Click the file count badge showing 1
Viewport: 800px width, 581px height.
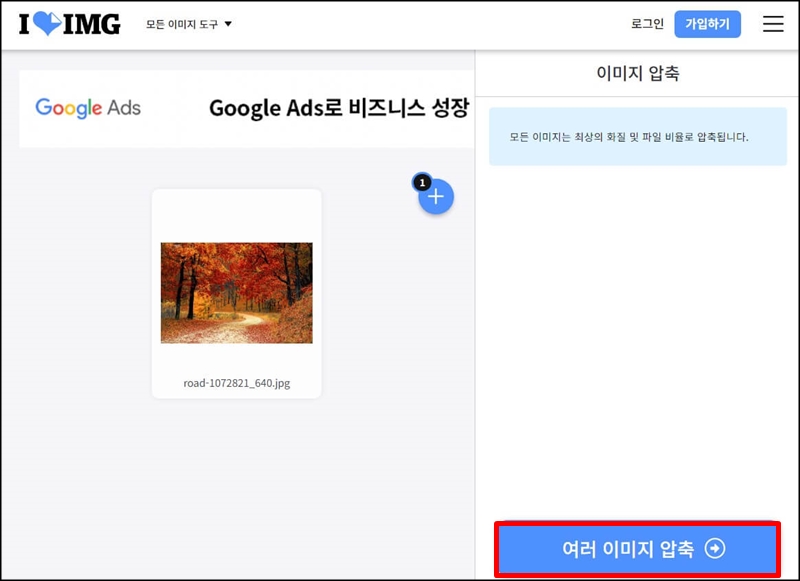[x=421, y=183]
